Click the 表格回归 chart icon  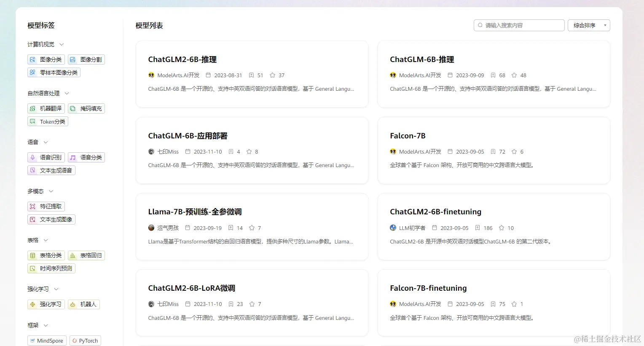point(72,255)
